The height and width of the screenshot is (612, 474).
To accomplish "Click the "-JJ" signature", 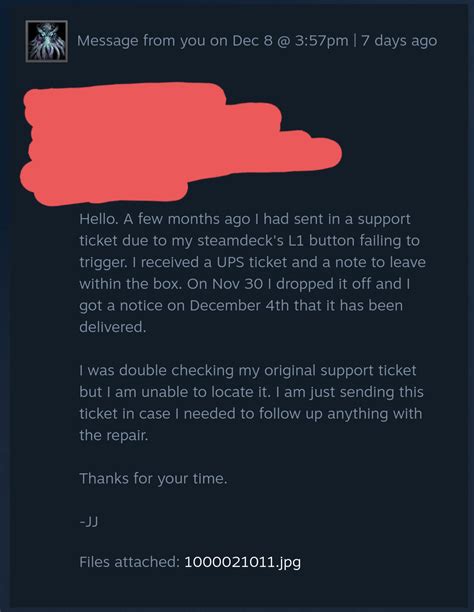I will point(89,522).
